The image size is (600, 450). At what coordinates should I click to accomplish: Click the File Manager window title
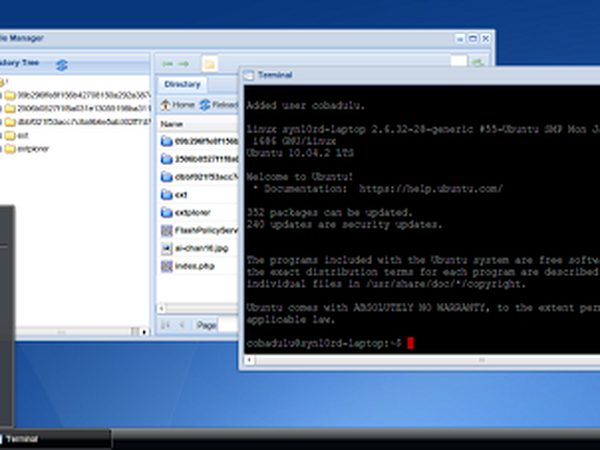(22, 38)
